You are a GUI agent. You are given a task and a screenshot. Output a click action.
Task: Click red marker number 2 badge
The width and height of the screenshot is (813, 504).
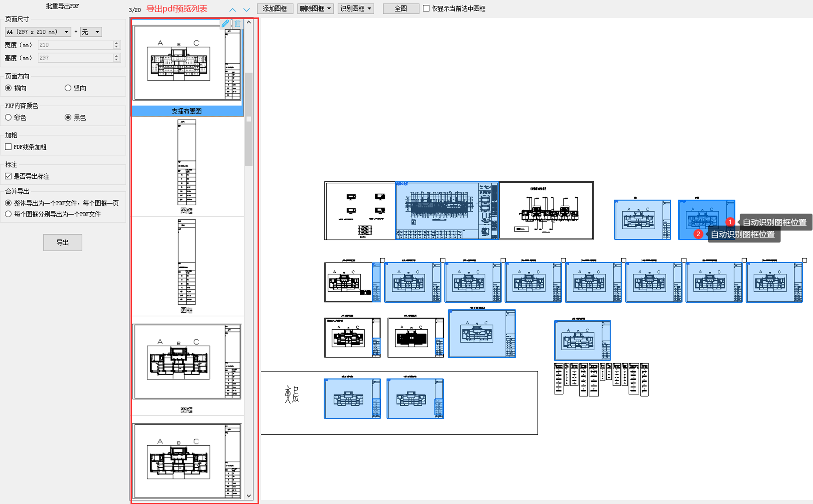click(698, 234)
